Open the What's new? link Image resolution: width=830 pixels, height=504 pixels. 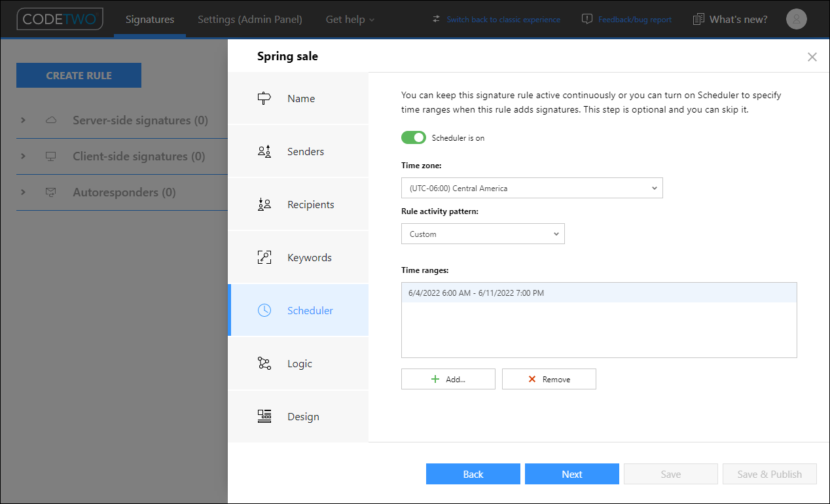738,19
